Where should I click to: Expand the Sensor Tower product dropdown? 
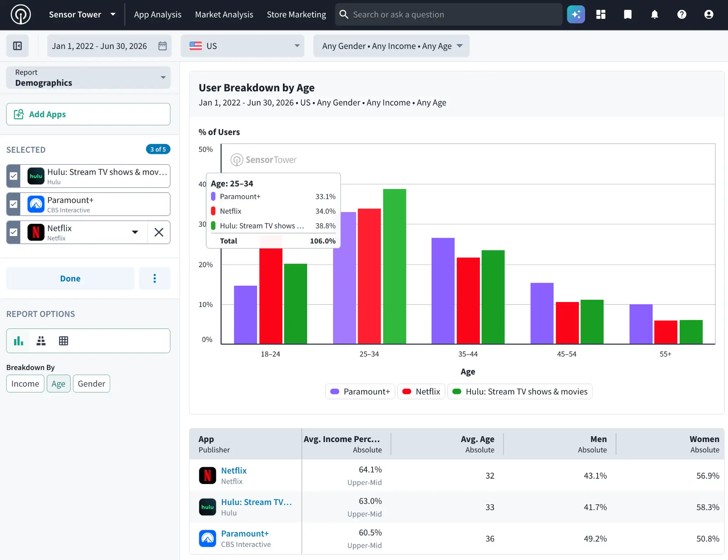(x=82, y=15)
